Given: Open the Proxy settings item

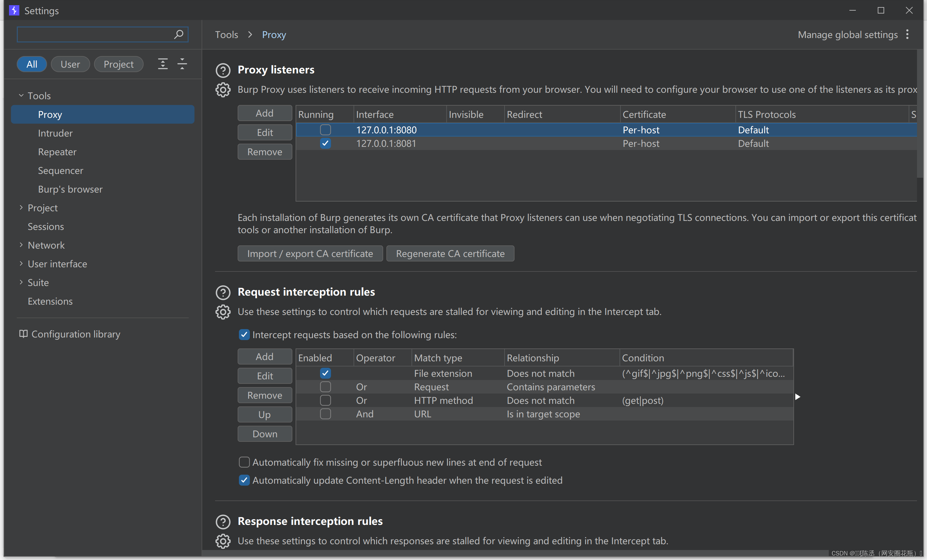Looking at the screenshot, I should tap(103, 114).
